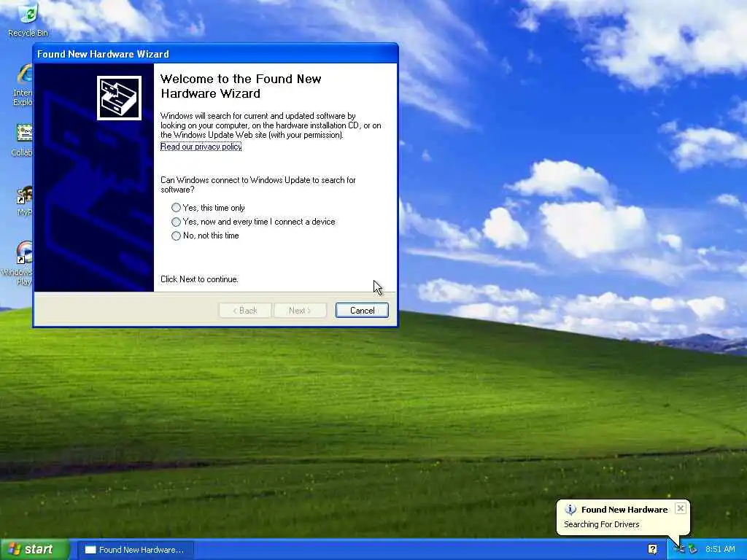This screenshot has height=560, width=747.
Task: Click the "Found New Hardware" balloon title
Action: (624, 510)
